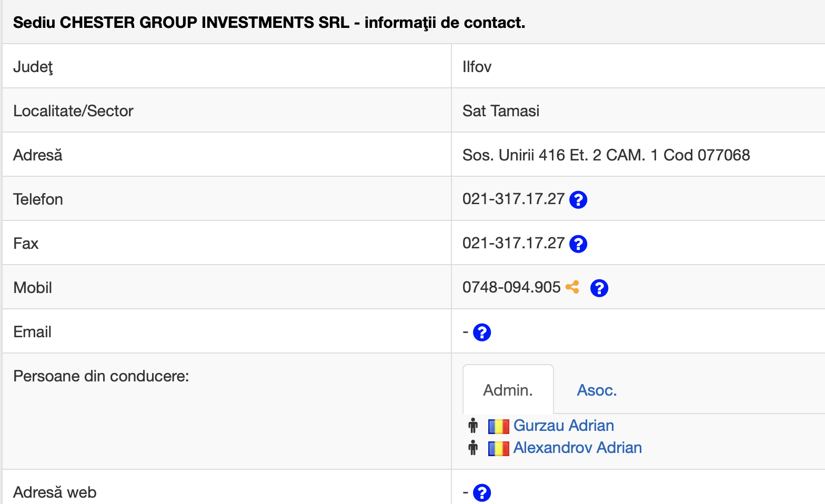Click the question mark icon in the Fax row
The height and width of the screenshot is (504, 825).
pyautogui.click(x=578, y=244)
